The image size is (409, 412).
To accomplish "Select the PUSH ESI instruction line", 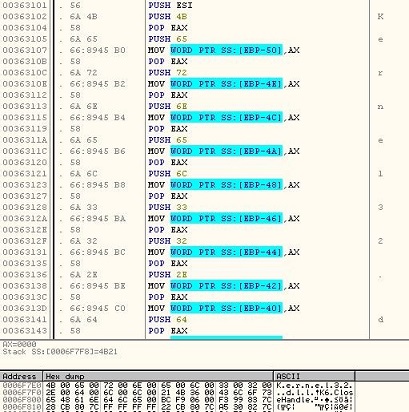I will (x=170, y=5).
